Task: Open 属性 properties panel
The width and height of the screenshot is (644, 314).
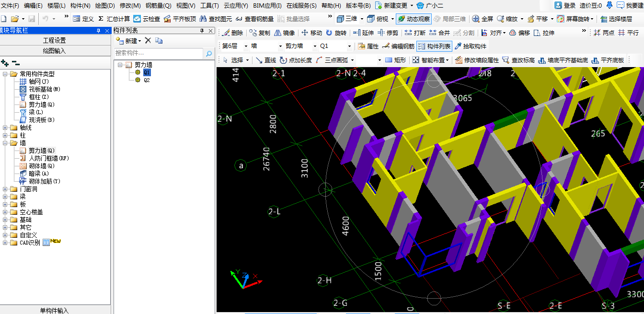Action: click(368, 47)
